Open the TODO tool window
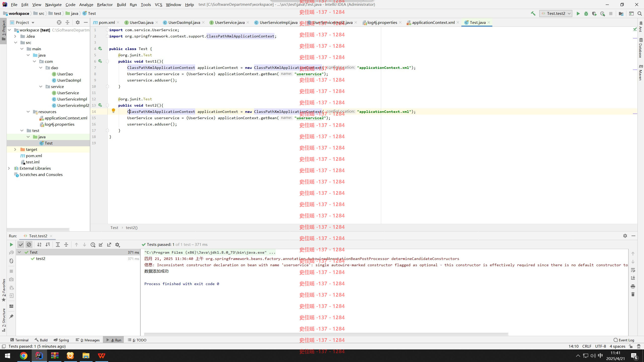The width and height of the screenshot is (644, 362). [137, 340]
